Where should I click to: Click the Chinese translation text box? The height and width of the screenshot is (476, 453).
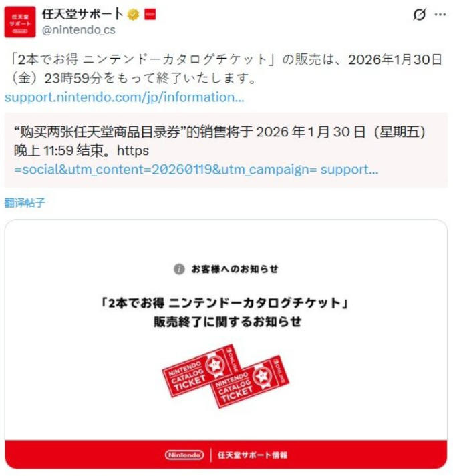(x=226, y=150)
